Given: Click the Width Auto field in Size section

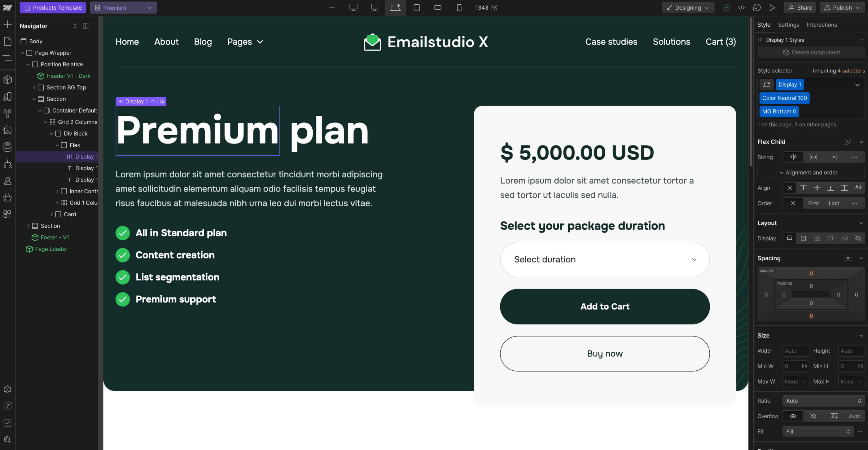Looking at the screenshot, I should point(796,351).
